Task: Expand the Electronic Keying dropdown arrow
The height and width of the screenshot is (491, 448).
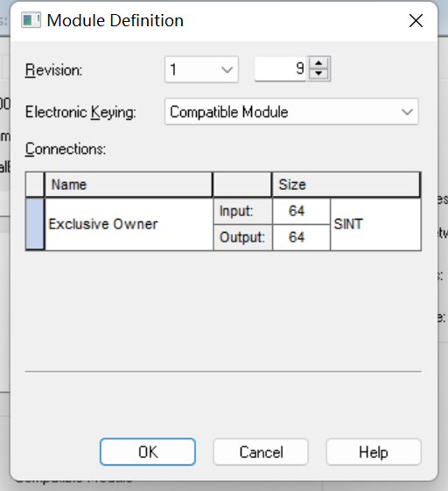Action: (407, 112)
